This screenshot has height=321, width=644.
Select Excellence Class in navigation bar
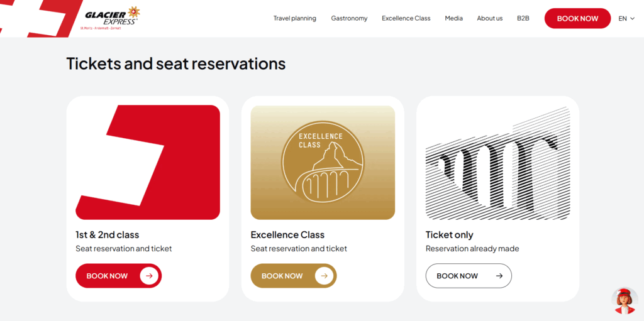coord(406,18)
